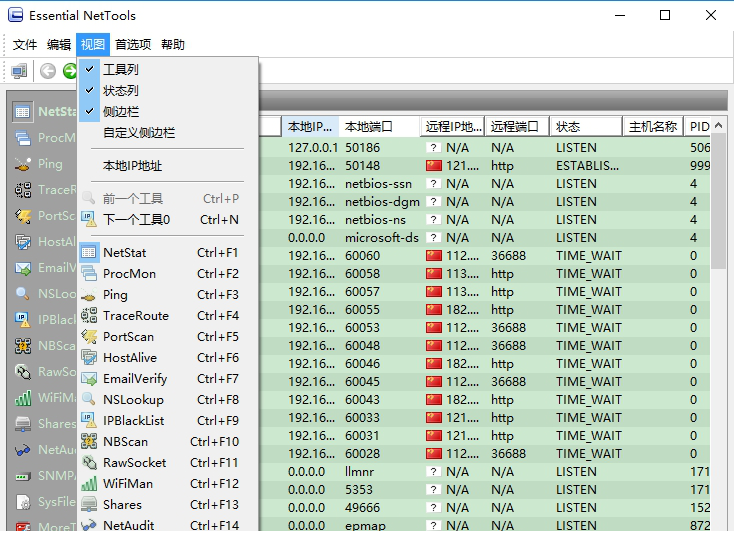Launch Ping from the View menu
Image resolution: width=734 pixels, height=552 pixels.
pos(89,295)
